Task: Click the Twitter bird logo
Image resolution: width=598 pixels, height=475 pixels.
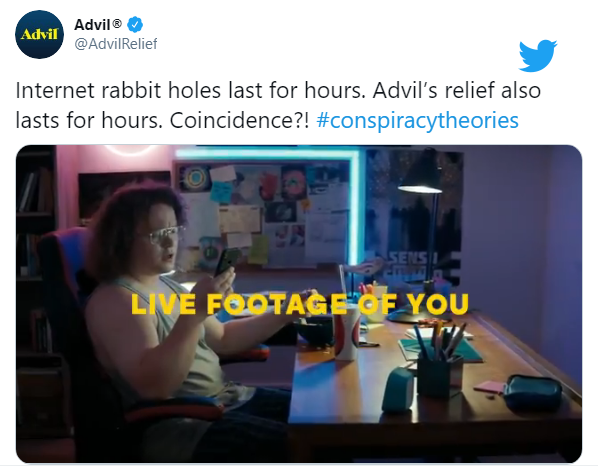Action: pos(537,55)
